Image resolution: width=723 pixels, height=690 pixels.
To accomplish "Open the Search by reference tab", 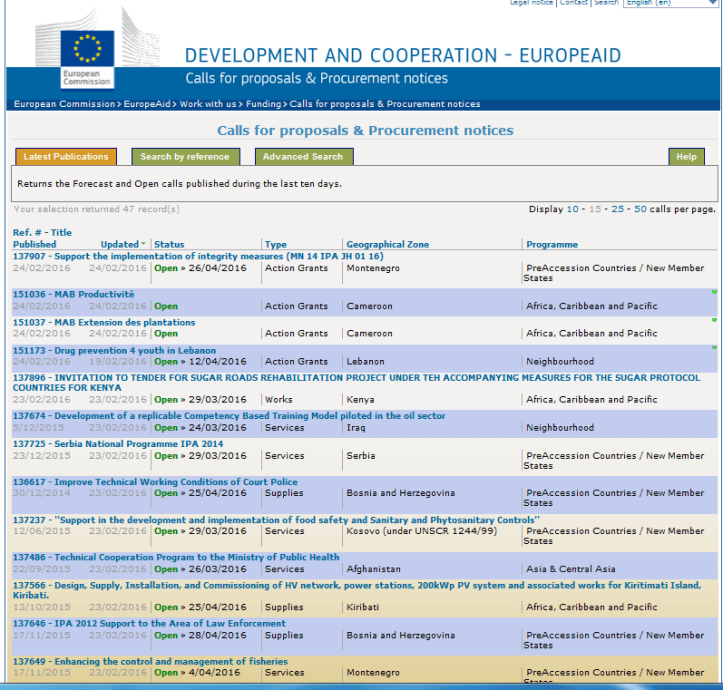I will tap(184, 157).
